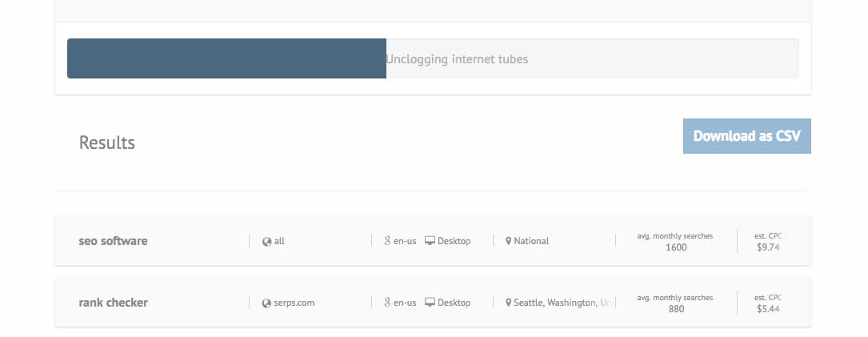Click the location pin icon beside National

tap(508, 241)
